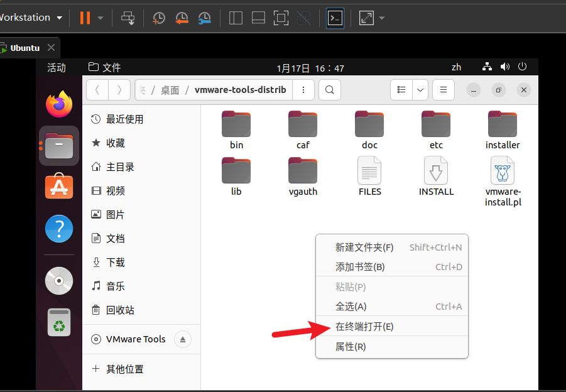Open 最近使用 in the sidebar

click(141, 119)
